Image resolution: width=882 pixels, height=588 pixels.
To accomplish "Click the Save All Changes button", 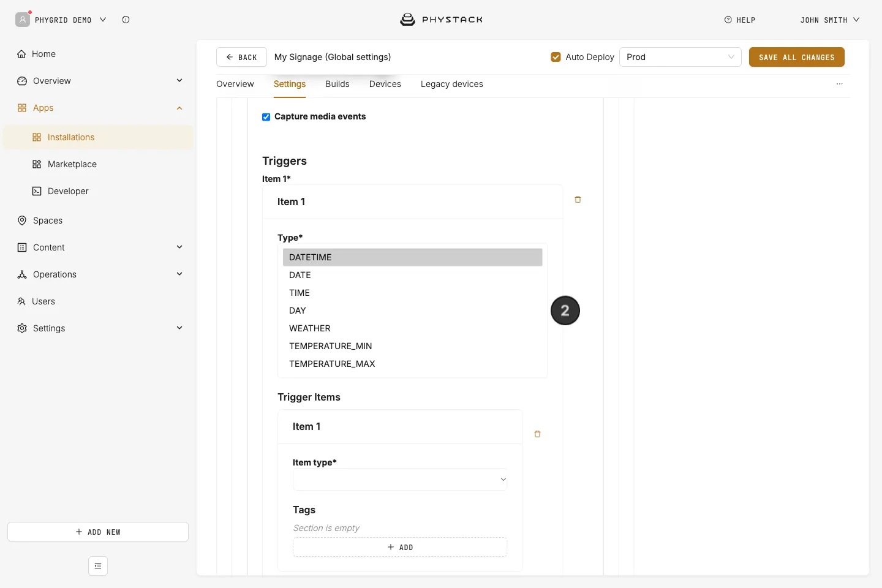I will tap(797, 57).
